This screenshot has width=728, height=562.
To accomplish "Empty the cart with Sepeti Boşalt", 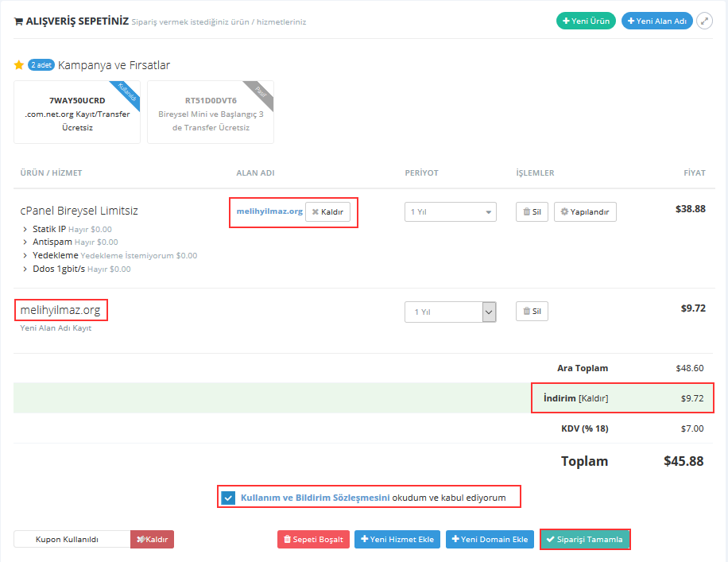I will click(x=313, y=540).
